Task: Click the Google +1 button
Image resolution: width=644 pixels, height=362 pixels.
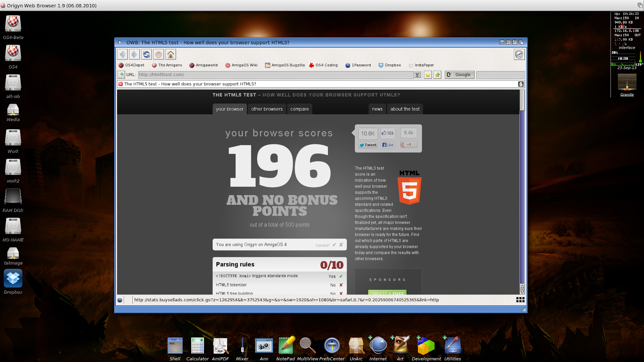Action: [x=408, y=145]
